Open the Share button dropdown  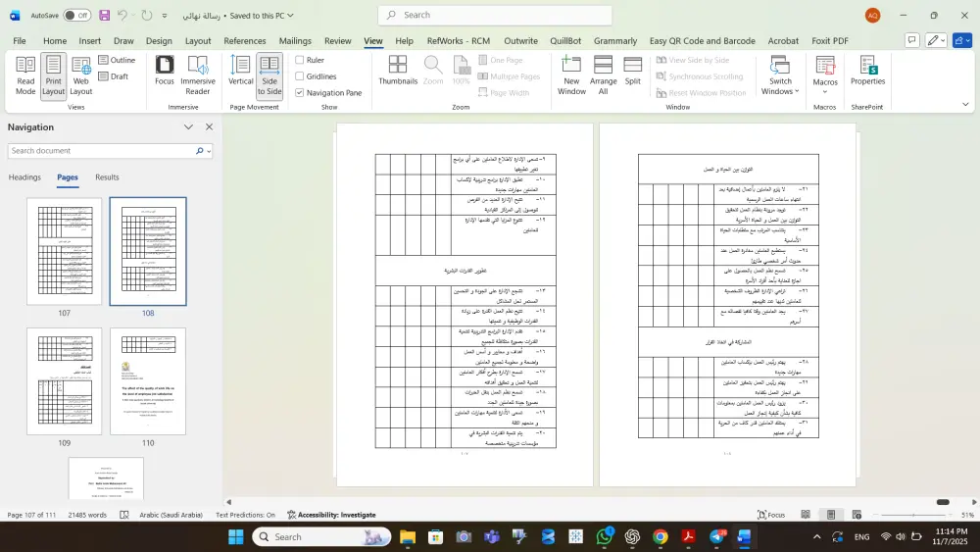pos(962,40)
